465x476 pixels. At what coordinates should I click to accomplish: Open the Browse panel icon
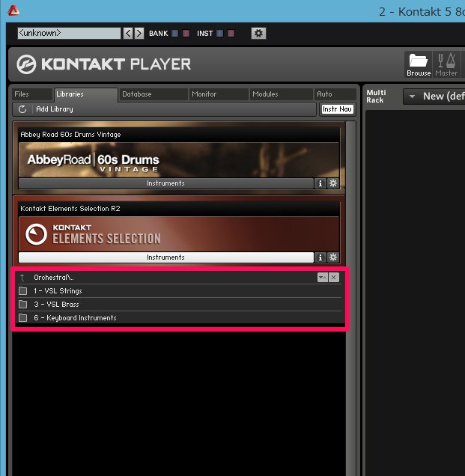419,64
